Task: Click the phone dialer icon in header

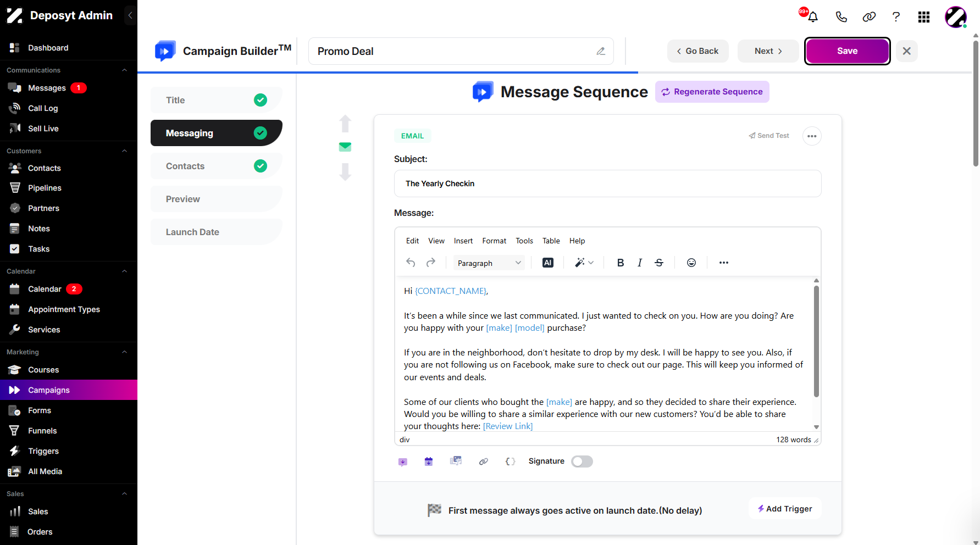Action: pyautogui.click(x=841, y=17)
